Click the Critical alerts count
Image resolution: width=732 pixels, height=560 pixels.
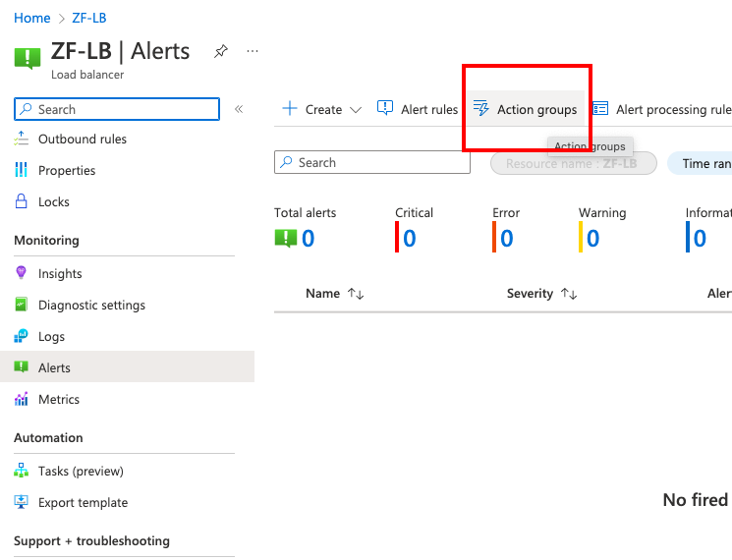(410, 239)
